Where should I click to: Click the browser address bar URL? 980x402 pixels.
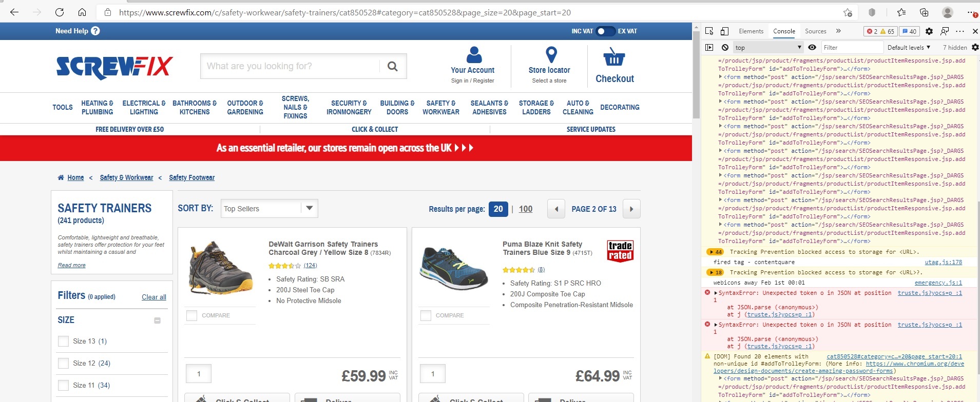coord(344,12)
